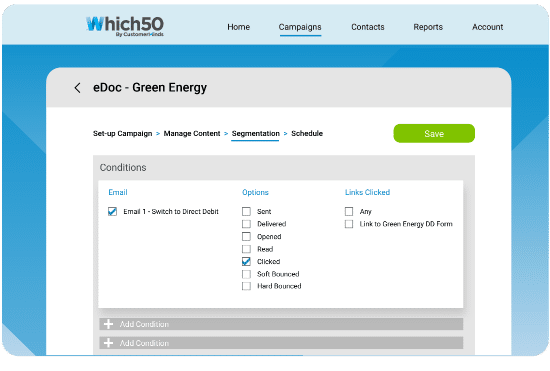Uncheck the Clicked option

pos(246,262)
